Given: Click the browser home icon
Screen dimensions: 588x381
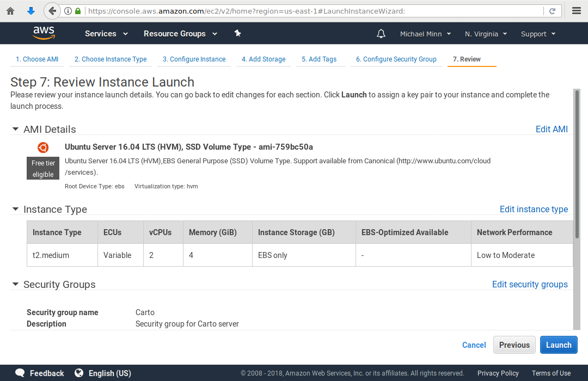Looking at the screenshot, I should [10, 11].
